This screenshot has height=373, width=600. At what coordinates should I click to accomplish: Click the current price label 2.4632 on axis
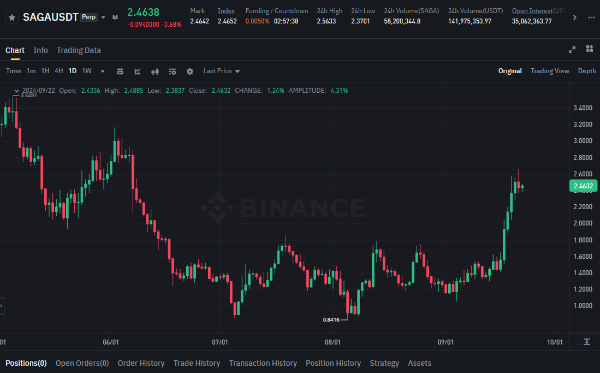[583, 186]
